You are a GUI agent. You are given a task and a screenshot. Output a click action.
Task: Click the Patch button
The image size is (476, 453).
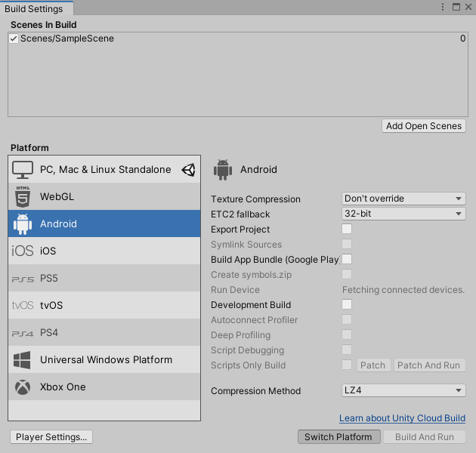373,365
